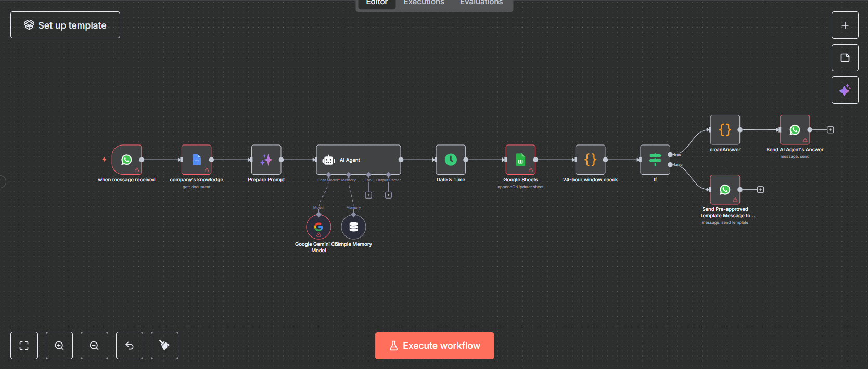Click the 'appendOrUpdate: sheet' subtitle

point(520,187)
